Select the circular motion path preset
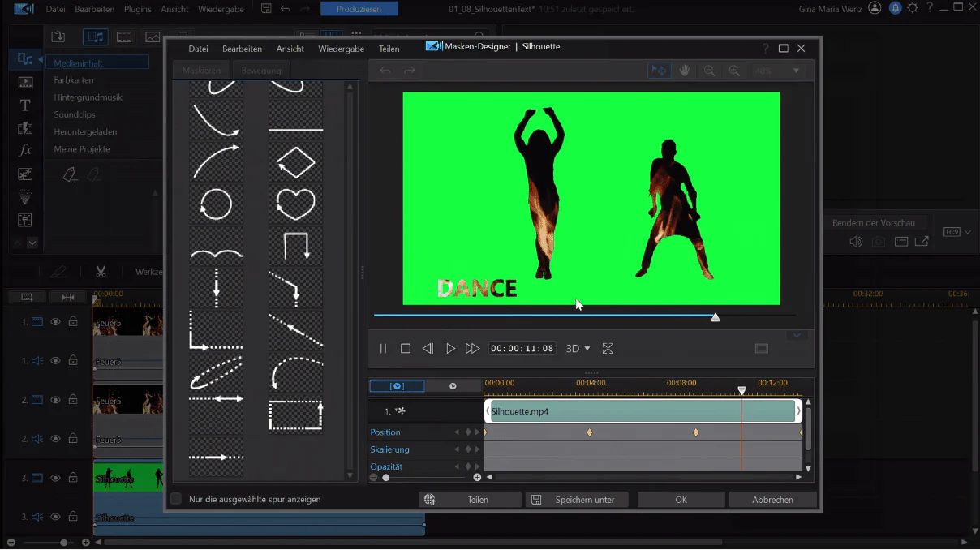 coord(216,204)
